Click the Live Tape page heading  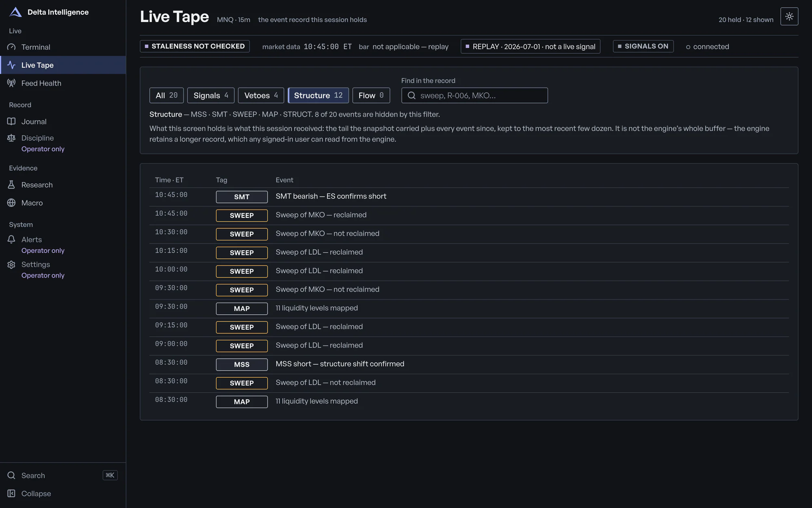174,17
